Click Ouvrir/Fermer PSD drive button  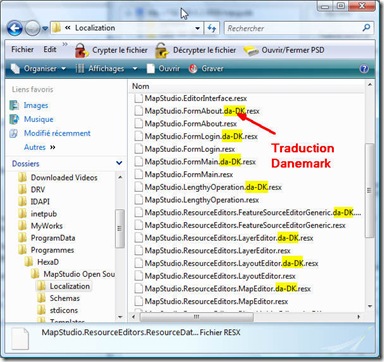tap(284, 50)
